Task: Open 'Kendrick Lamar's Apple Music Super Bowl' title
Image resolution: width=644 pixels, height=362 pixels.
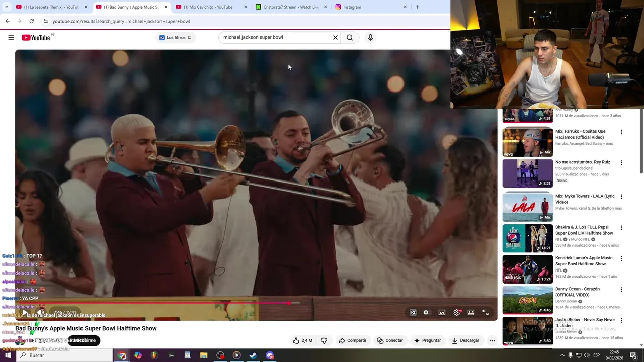Action: point(584,261)
